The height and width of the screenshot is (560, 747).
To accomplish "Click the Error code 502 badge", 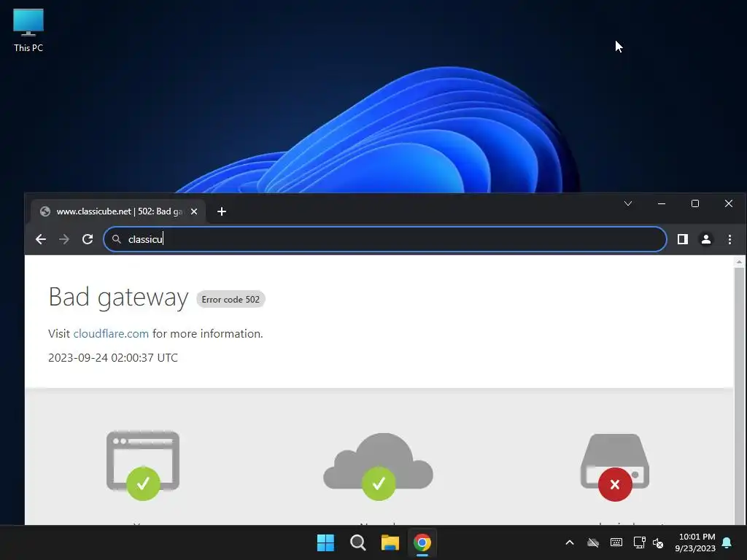I will pos(231,300).
